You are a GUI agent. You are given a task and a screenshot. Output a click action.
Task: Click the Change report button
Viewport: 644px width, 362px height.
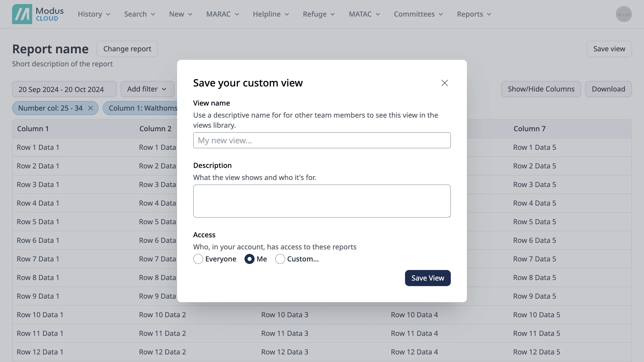click(127, 49)
